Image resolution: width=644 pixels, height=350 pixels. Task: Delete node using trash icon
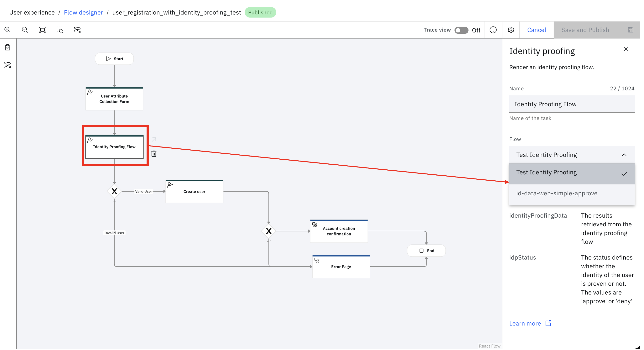point(154,154)
